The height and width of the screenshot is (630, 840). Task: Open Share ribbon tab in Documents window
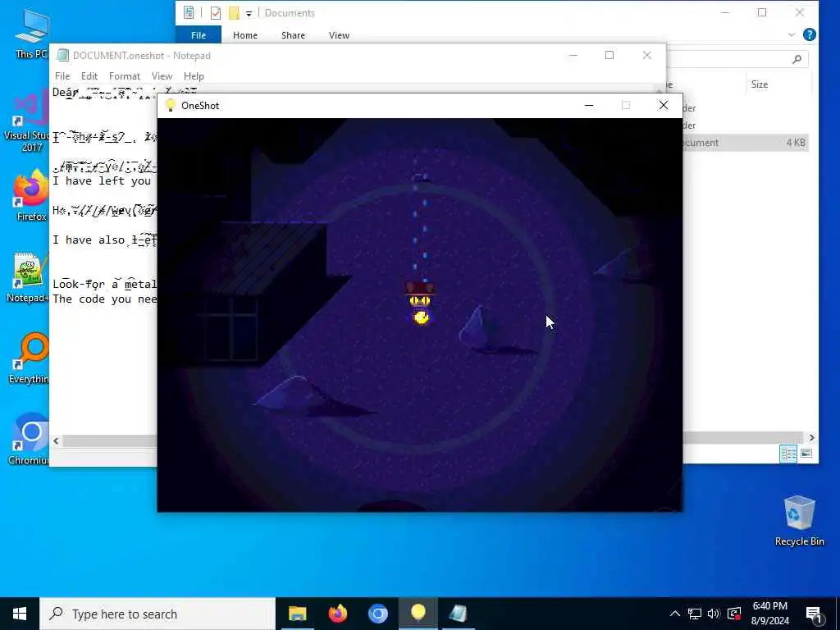point(293,35)
